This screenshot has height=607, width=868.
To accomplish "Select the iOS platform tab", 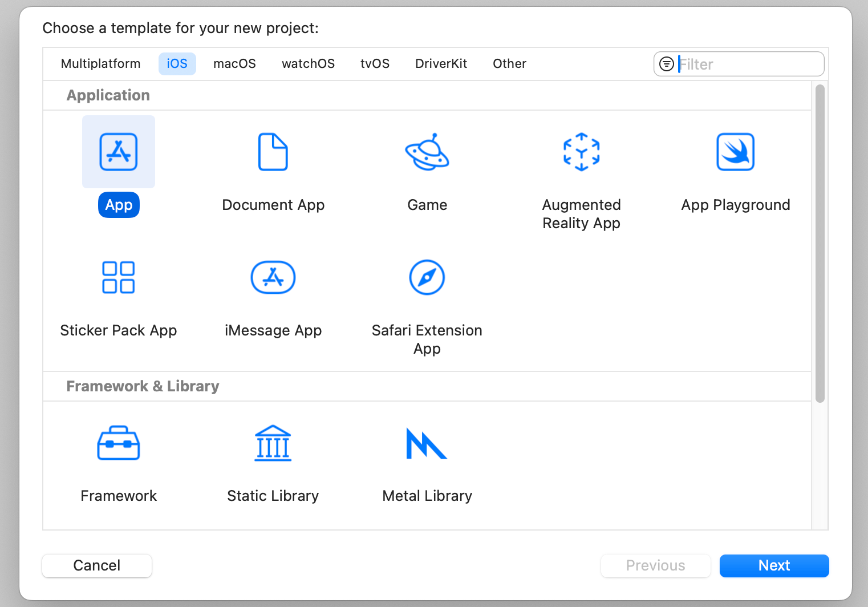I will pos(177,63).
